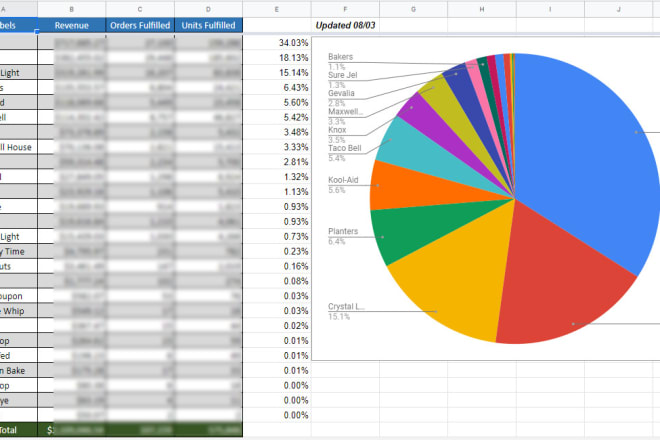660x440 pixels.
Task: Click the yellow Crystal Light pie slice
Action: tap(459, 278)
